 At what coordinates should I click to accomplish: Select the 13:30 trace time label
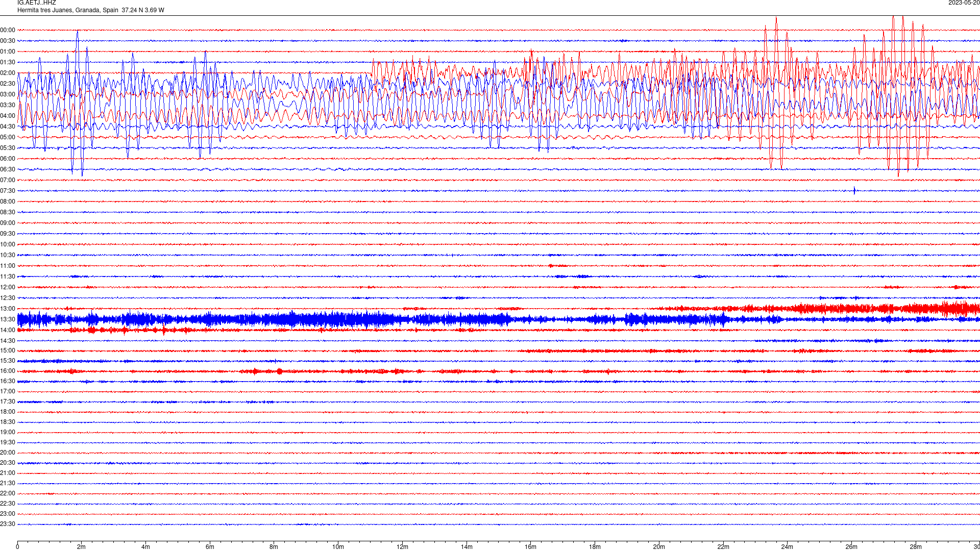click(x=8, y=319)
